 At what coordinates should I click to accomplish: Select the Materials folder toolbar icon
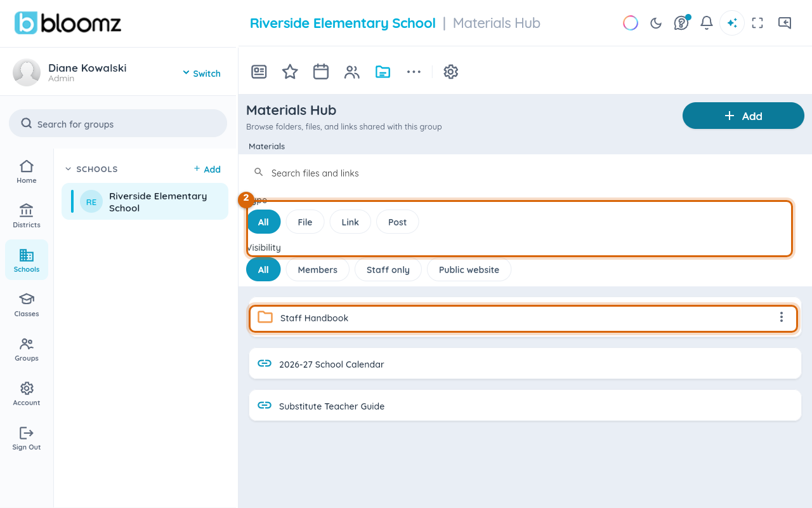(383, 72)
